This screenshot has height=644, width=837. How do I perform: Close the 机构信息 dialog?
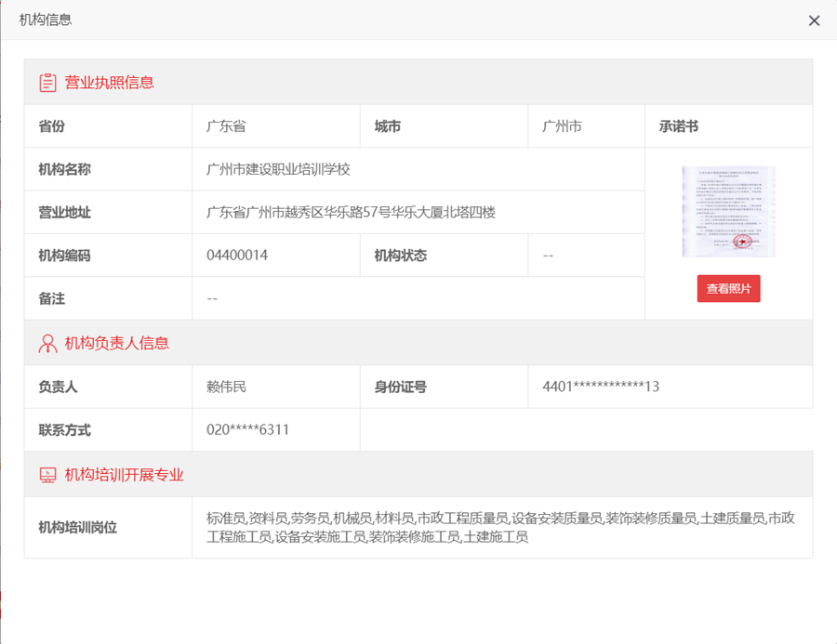[x=814, y=20]
